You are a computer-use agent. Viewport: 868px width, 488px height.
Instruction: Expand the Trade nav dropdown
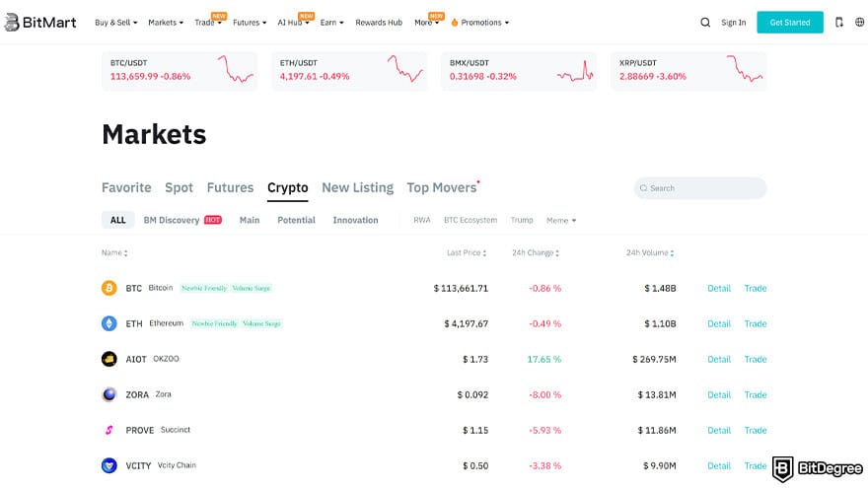click(x=207, y=23)
